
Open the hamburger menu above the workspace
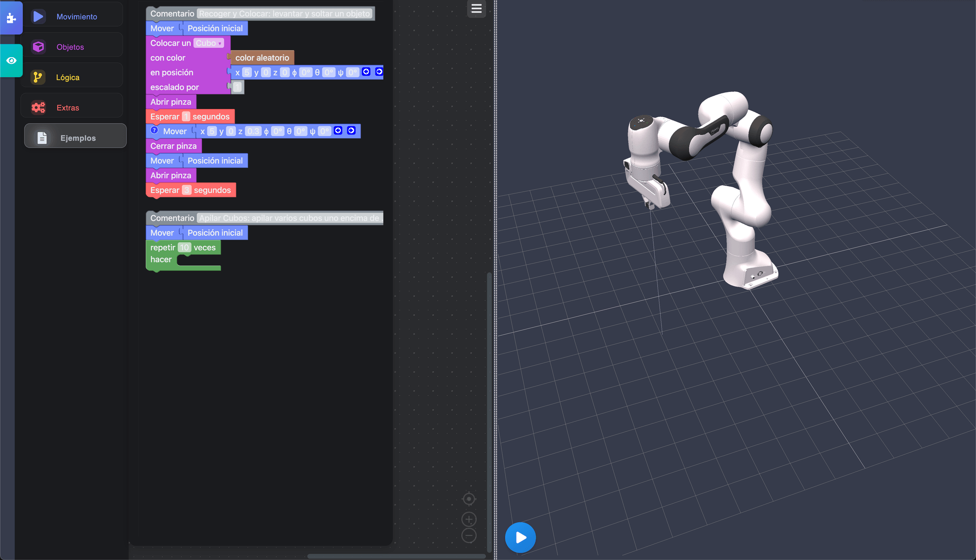pos(476,9)
